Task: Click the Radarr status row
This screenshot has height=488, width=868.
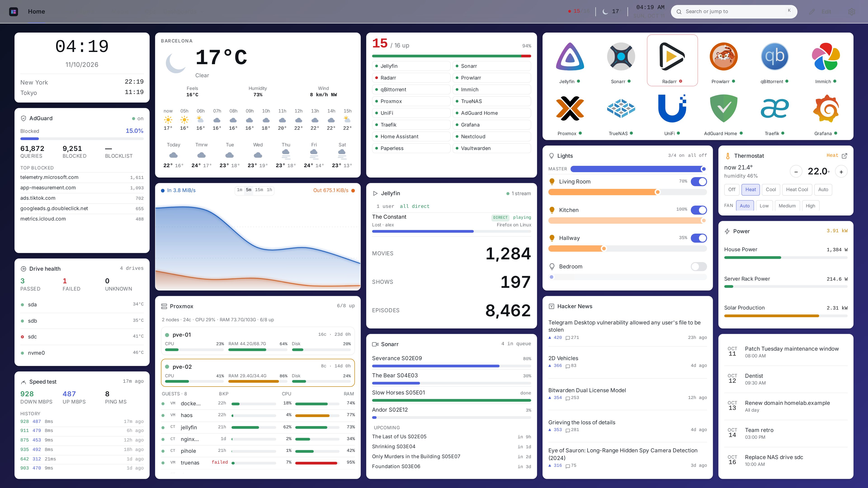Action: click(x=411, y=78)
